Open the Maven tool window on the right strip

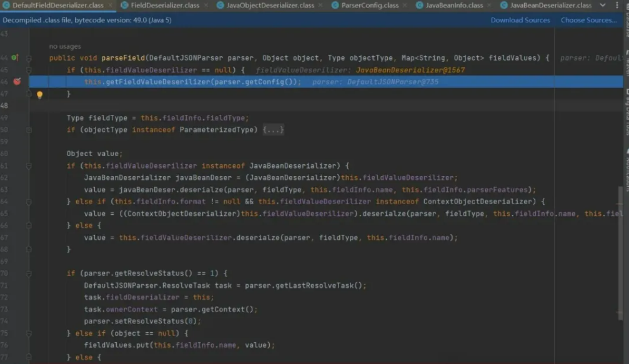click(x=627, y=64)
